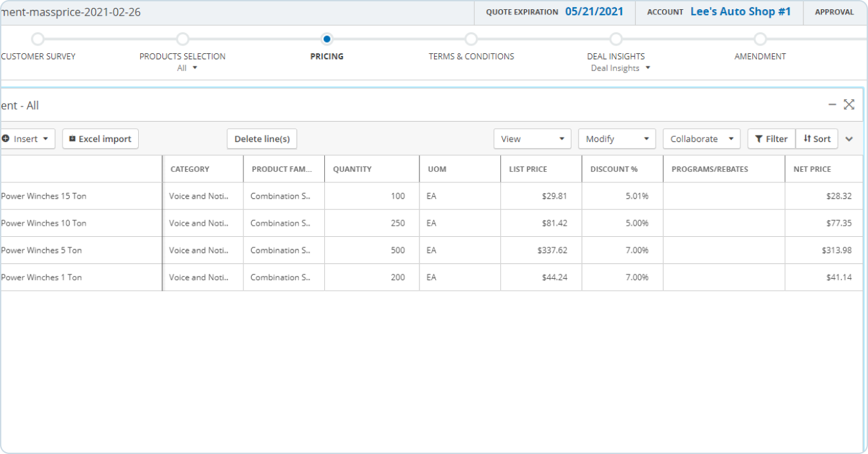
Task: Minimize the pricing panel with the dash icon
Action: tap(832, 105)
